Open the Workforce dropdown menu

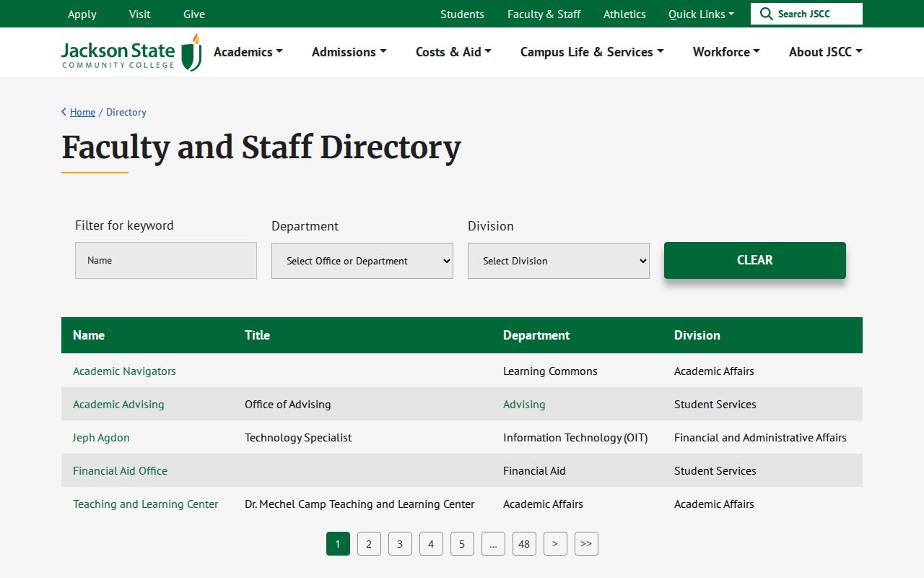[726, 52]
